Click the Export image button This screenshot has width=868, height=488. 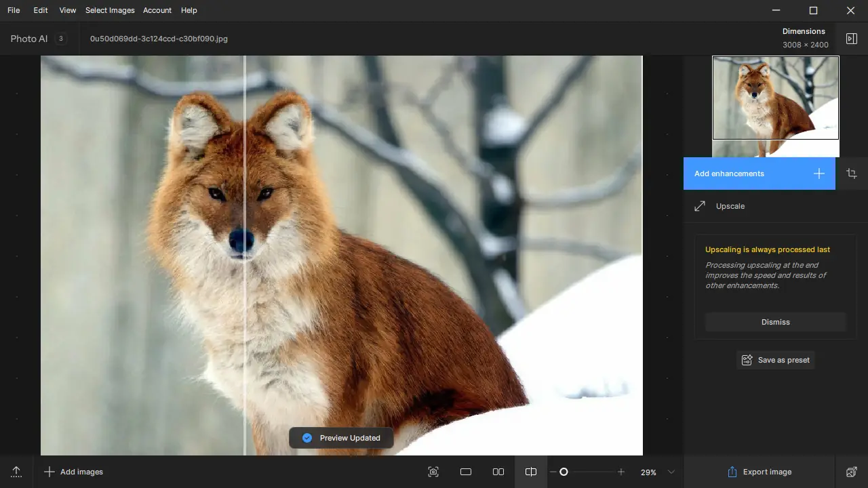[759, 472]
